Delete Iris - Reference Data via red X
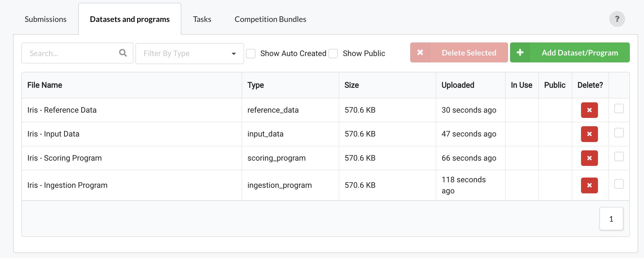The width and height of the screenshot is (644, 258). [589, 110]
